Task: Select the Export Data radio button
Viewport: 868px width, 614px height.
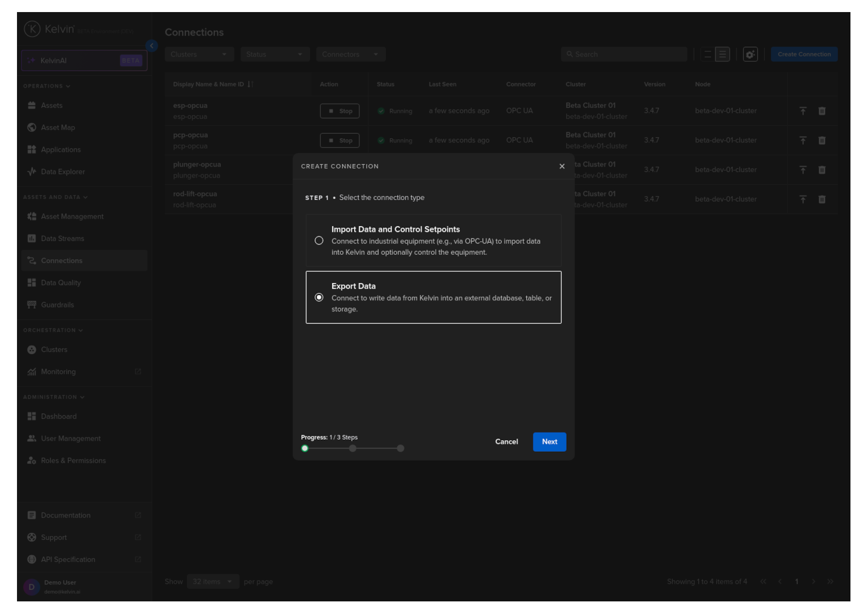Action: (x=319, y=297)
